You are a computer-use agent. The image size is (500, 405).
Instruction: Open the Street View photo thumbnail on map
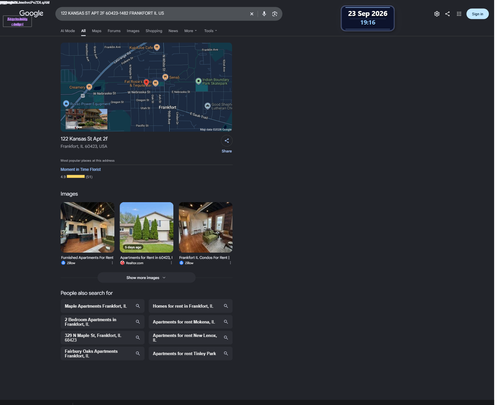point(86,119)
